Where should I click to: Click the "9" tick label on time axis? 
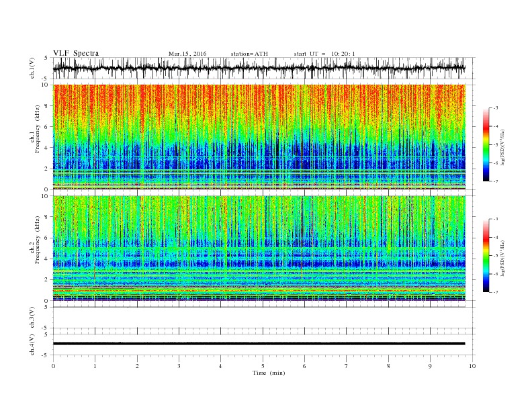tap(430, 366)
